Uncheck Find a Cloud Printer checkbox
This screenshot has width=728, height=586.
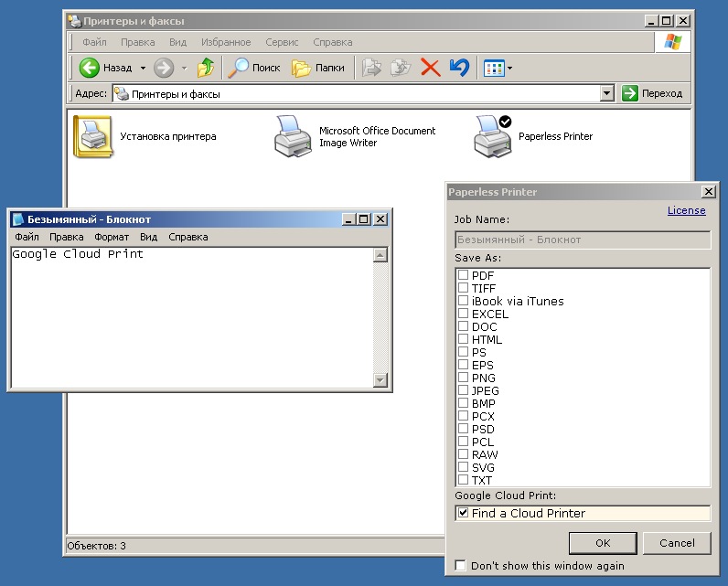(463, 513)
